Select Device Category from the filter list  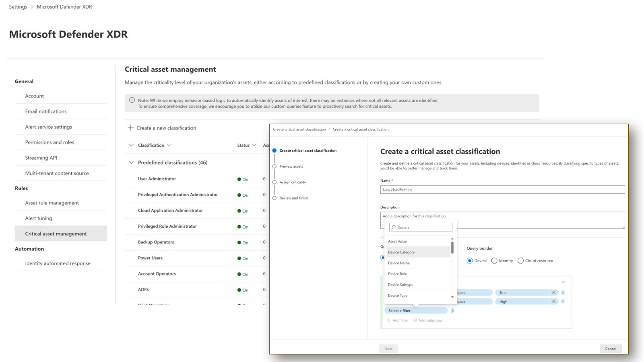pos(401,252)
